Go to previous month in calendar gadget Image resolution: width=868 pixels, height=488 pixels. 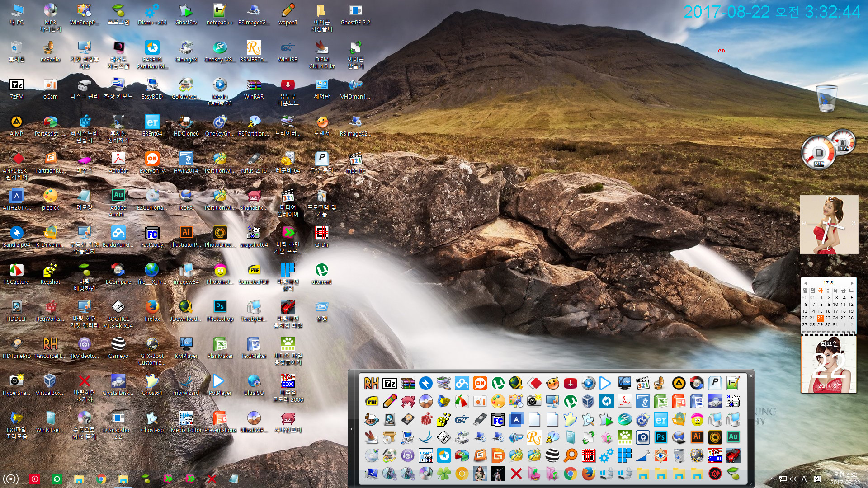[806, 283]
